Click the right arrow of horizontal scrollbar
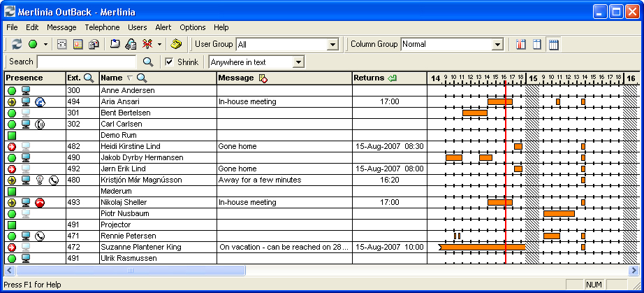 coord(634,271)
